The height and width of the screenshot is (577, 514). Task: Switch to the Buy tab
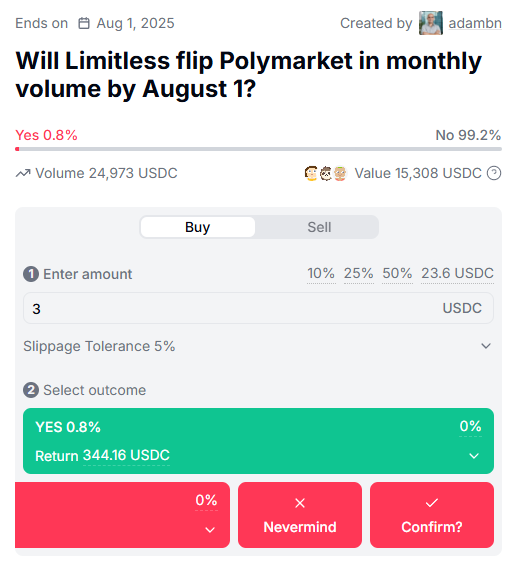pos(198,227)
